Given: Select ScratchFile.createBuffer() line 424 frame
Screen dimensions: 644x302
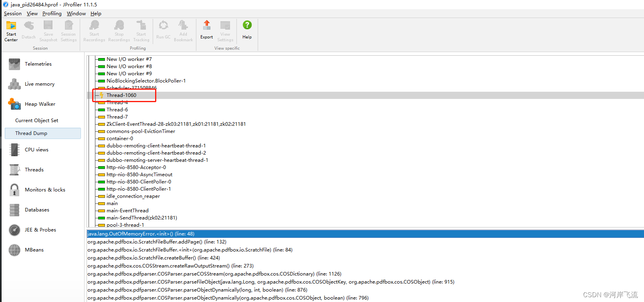Looking at the screenshot, I should [x=153, y=258].
